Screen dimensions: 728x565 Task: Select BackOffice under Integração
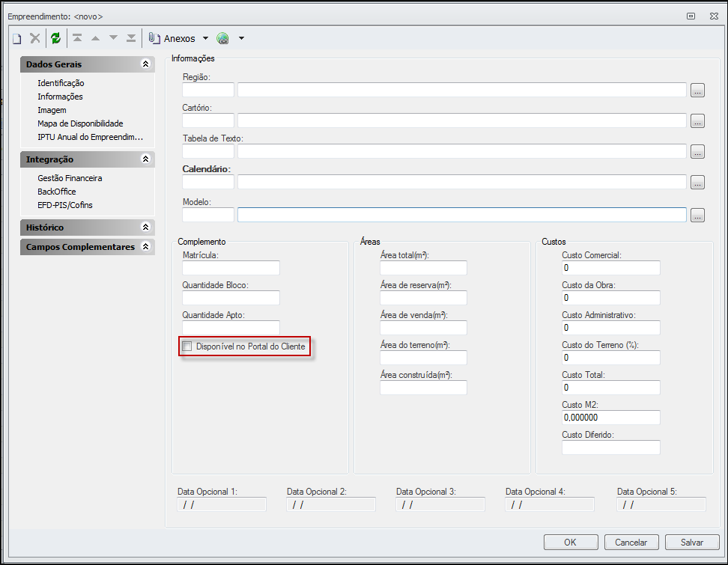[x=57, y=192]
